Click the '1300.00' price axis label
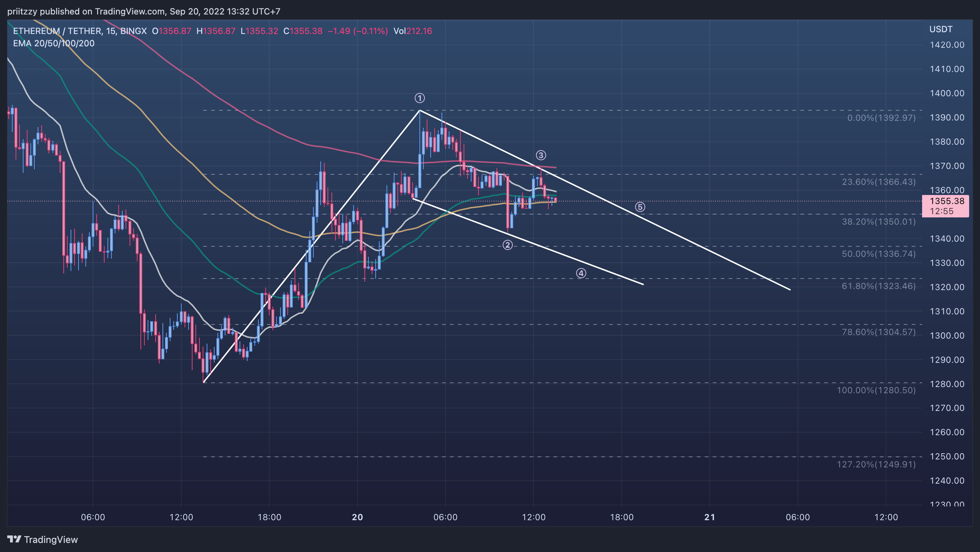980x552 pixels. [947, 336]
